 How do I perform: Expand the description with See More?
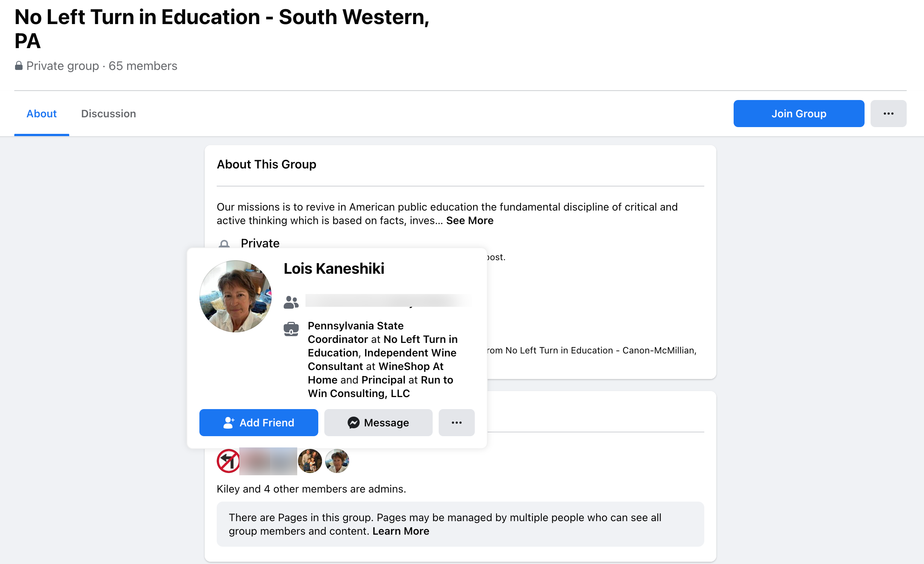pyautogui.click(x=470, y=221)
